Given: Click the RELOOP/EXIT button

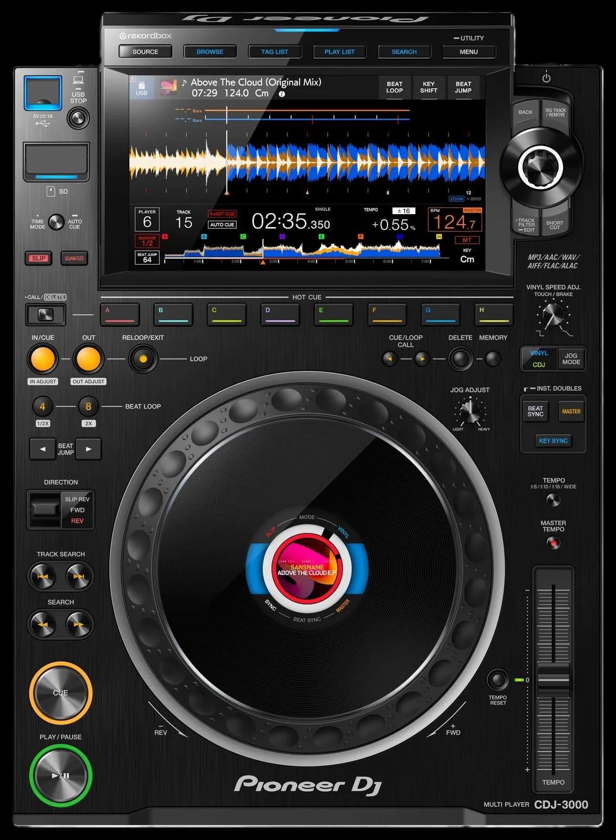Looking at the screenshot, I should coord(143,359).
